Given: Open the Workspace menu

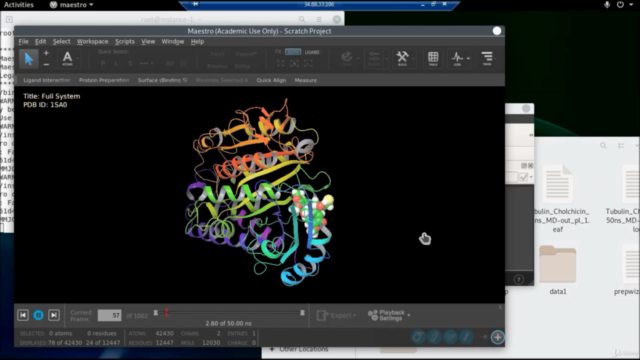Looking at the screenshot, I should click(93, 42).
